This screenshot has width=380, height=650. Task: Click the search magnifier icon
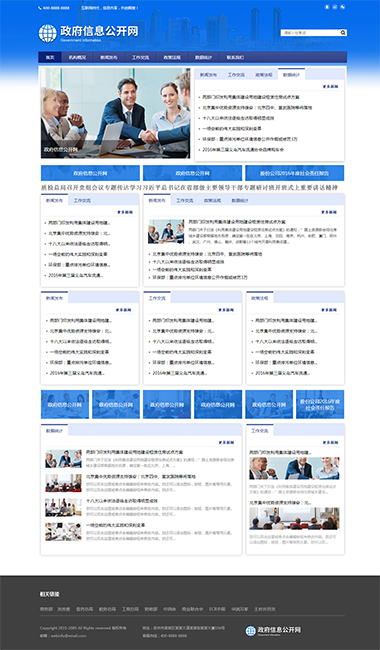coord(343,33)
